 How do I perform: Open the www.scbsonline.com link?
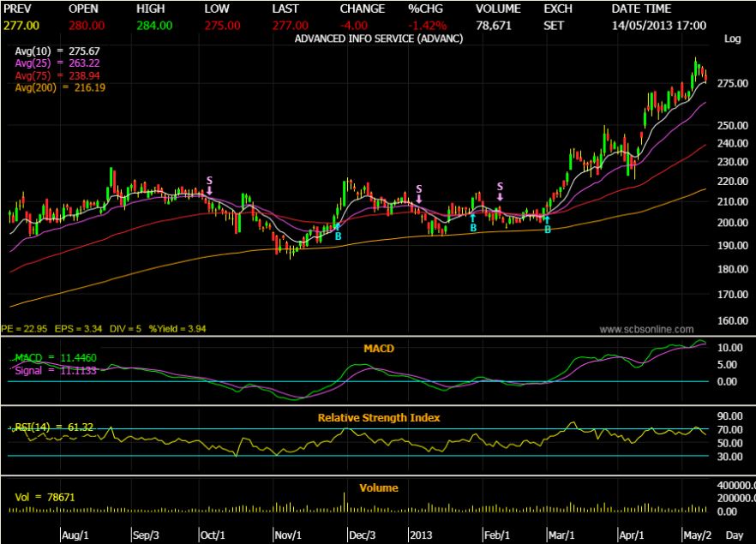coord(646,328)
